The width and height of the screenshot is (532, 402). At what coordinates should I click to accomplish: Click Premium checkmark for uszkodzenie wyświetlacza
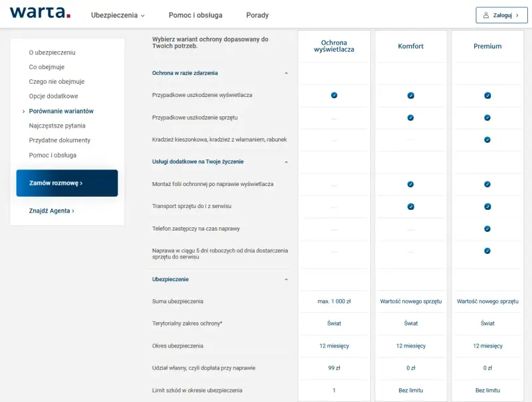click(487, 96)
